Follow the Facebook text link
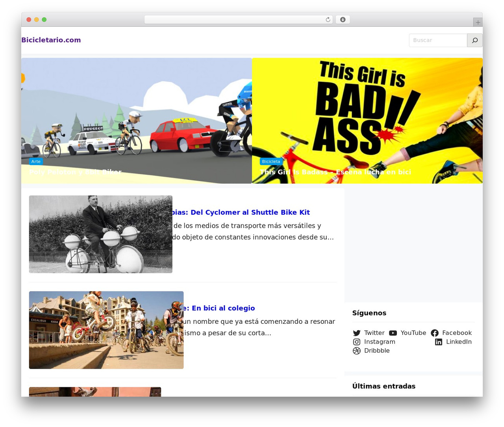This screenshot has height=427, width=504. (x=457, y=333)
